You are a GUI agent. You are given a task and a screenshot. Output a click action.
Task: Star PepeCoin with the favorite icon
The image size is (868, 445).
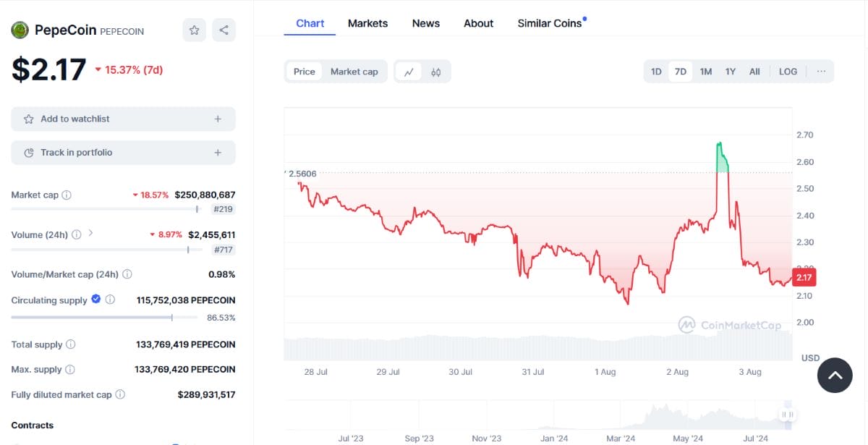[194, 30]
